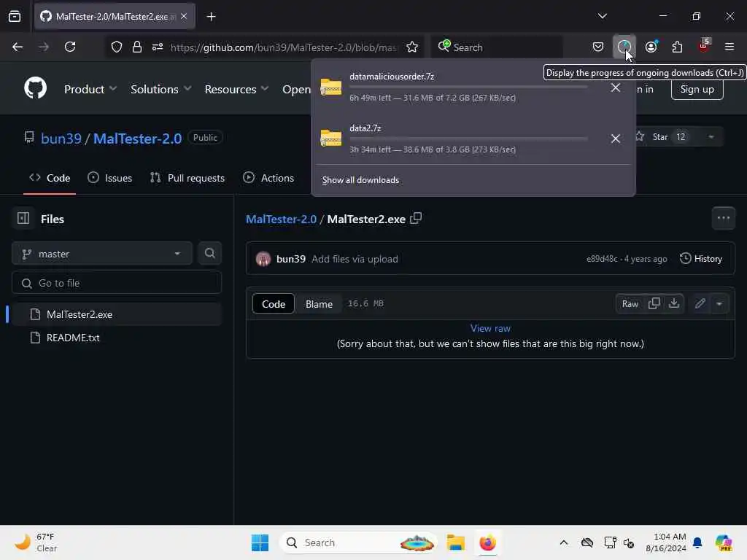Open the Firefox View icon
This screenshot has height=560, width=747.
point(15,16)
